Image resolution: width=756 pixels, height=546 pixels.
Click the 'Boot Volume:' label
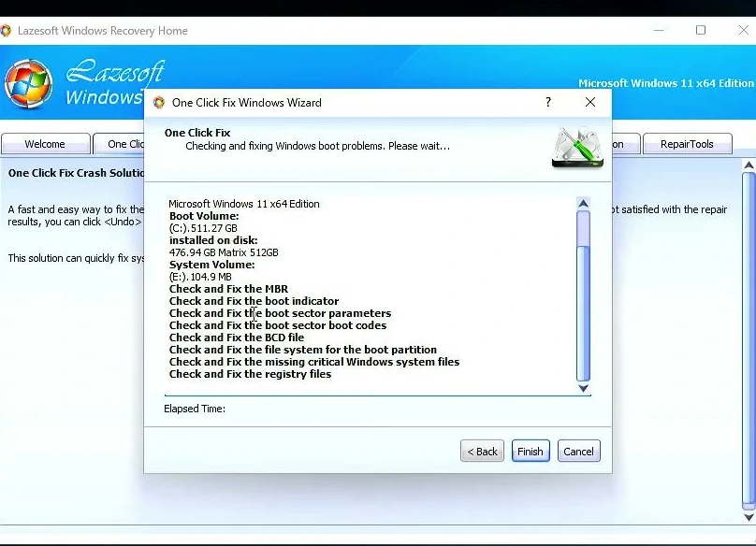[204, 216]
